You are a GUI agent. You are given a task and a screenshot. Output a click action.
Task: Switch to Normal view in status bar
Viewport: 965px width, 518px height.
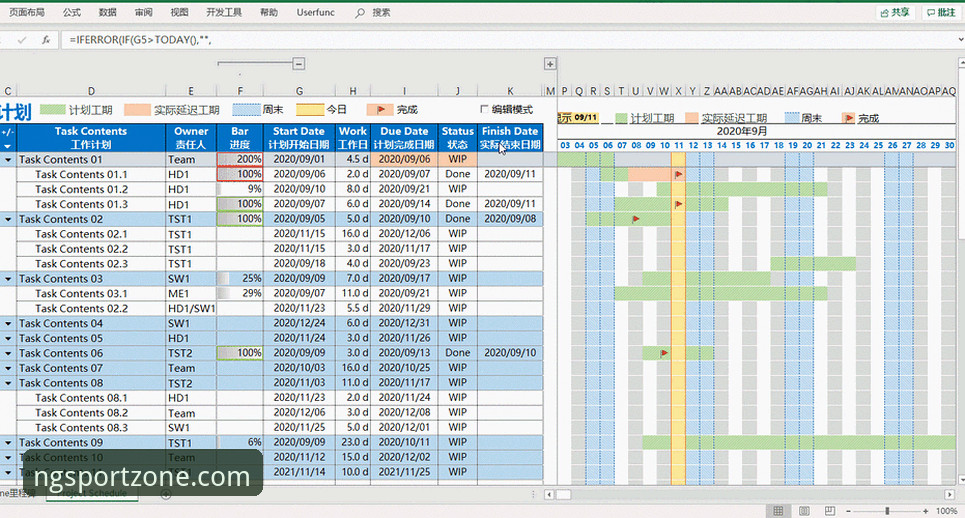coord(778,511)
